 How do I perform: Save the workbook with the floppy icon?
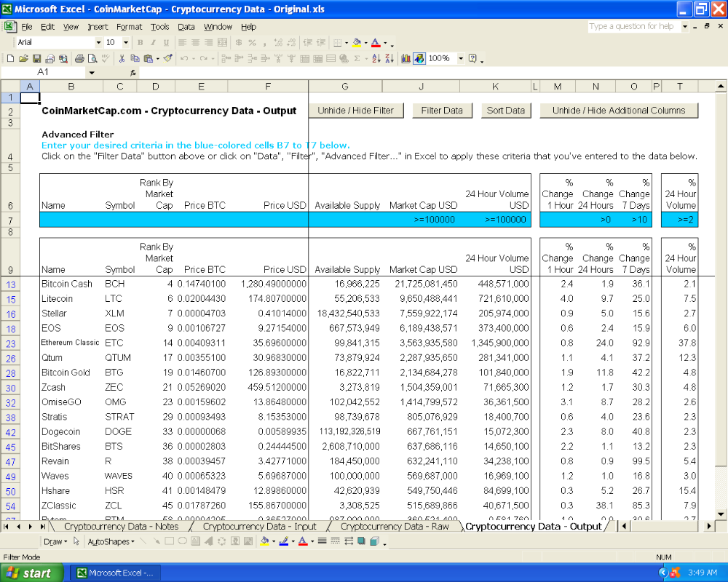[36, 58]
